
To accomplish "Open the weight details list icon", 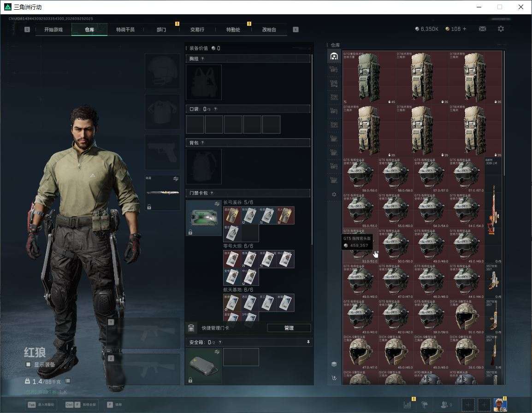I will click(x=67, y=381).
